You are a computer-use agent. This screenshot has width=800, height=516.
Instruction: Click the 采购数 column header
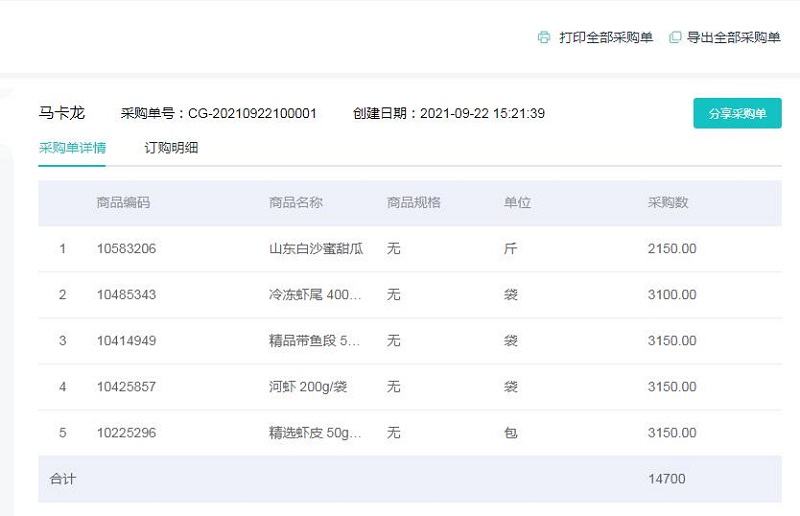[668, 203]
